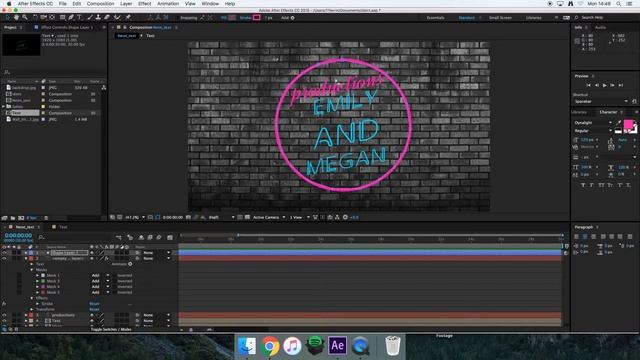This screenshot has width=640, height=360.
Task: Click the shape Fill color swatch
Action: pyautogui.click(x=232, y=18)
